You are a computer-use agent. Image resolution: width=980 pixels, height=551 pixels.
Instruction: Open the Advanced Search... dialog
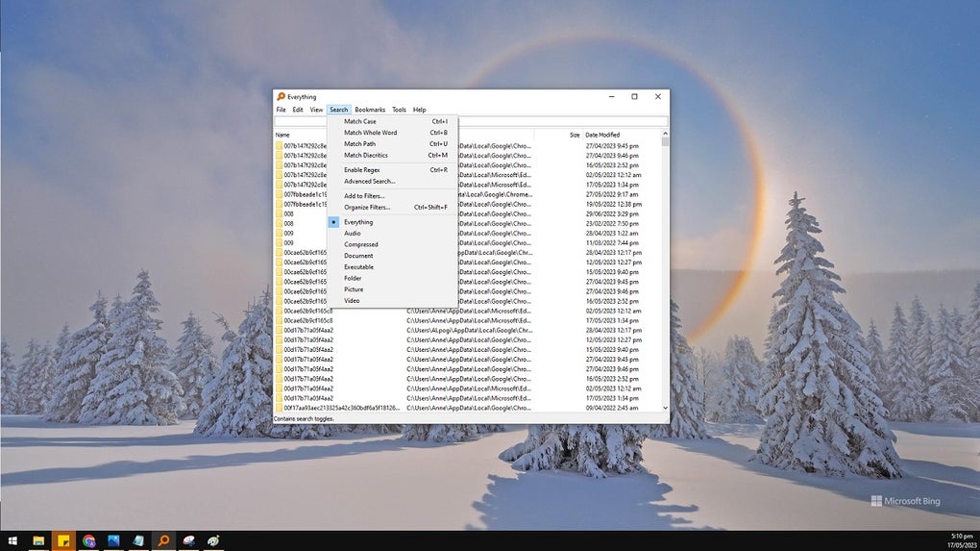pyautogui.click(x=393, y=182)
